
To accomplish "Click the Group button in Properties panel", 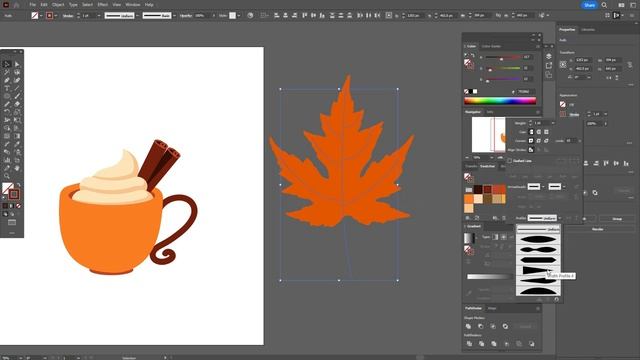I will [x=617, y=219].
